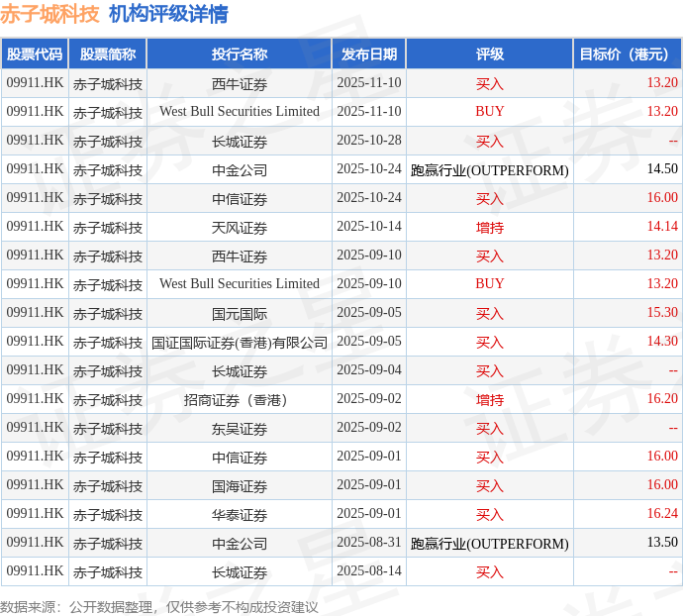Select the 国证国际证券(香港)有限公司 cell
Screen dimensions: 683x616
240,343
